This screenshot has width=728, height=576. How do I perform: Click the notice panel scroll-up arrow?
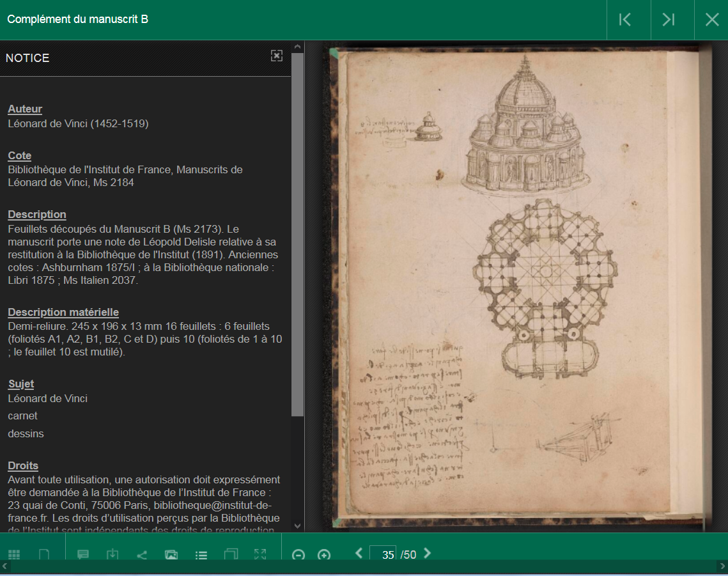coord(298,47)
